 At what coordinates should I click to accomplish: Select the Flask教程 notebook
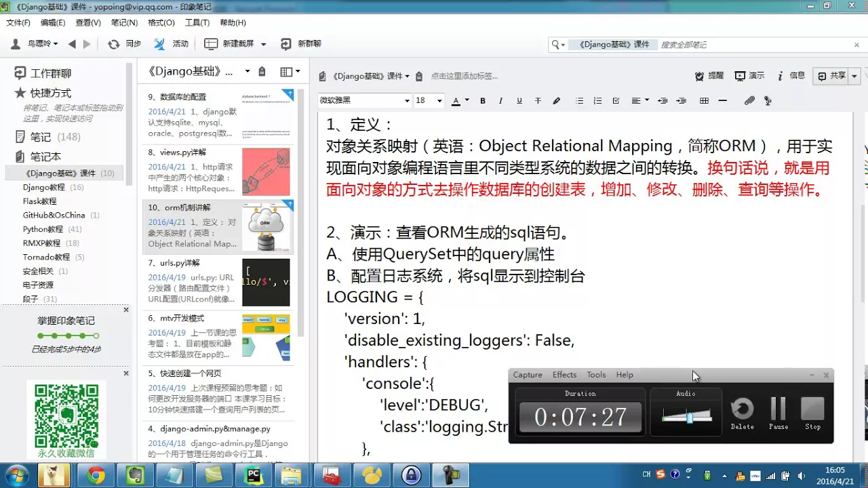(40, 201)
